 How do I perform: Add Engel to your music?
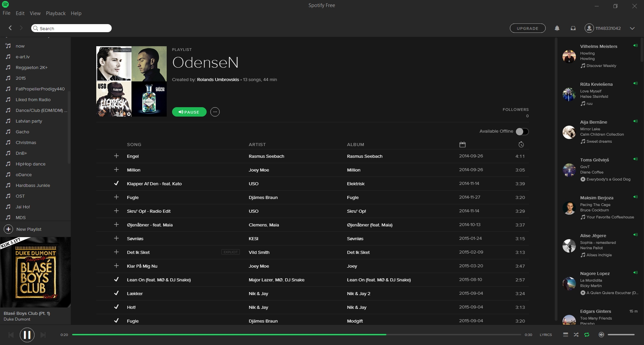116,156
